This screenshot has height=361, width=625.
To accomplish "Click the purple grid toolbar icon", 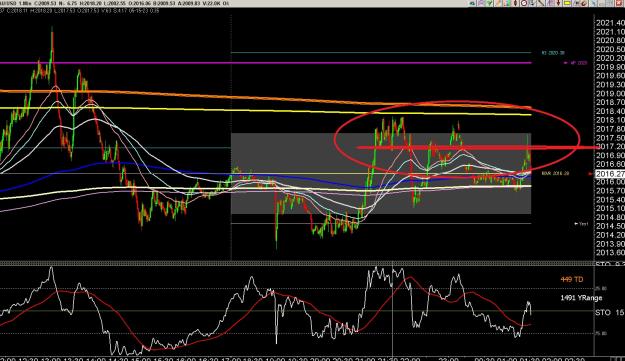I will [550, 3].
